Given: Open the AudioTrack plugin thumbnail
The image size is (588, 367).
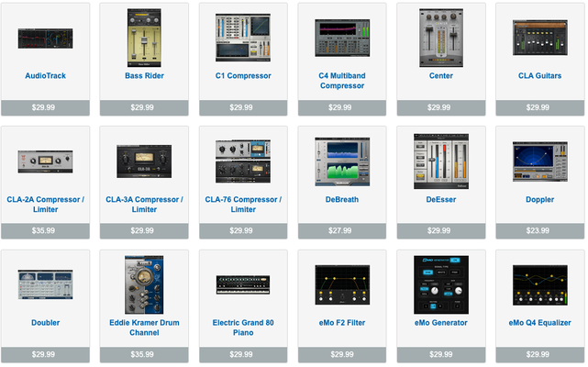Looking at the screenshot, I should [x=45, y=39].
